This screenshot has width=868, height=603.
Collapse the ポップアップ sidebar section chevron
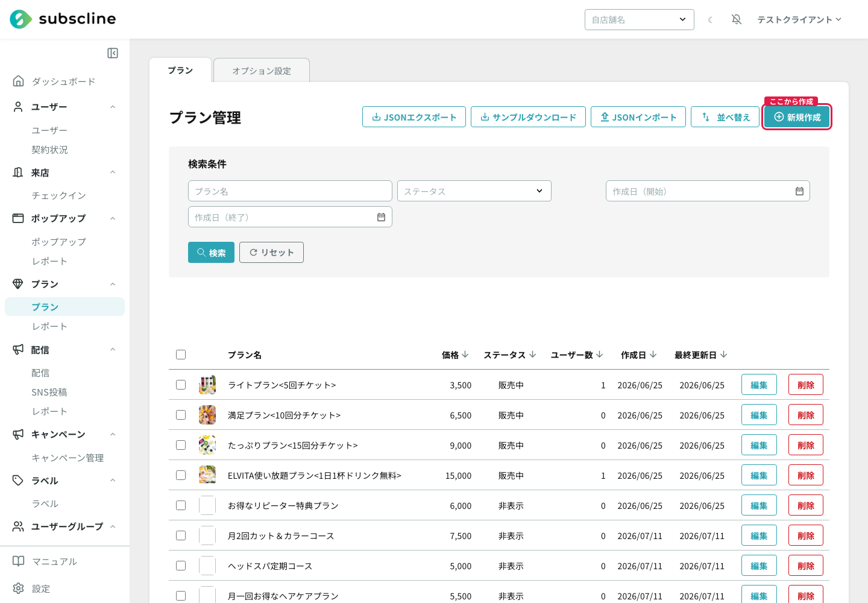tap(113, 218)
